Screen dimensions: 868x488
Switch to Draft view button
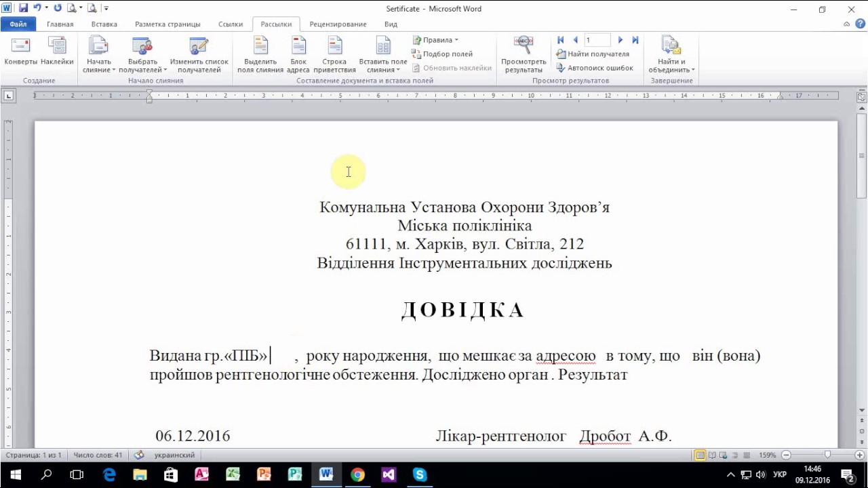click(x=746, y=455)
